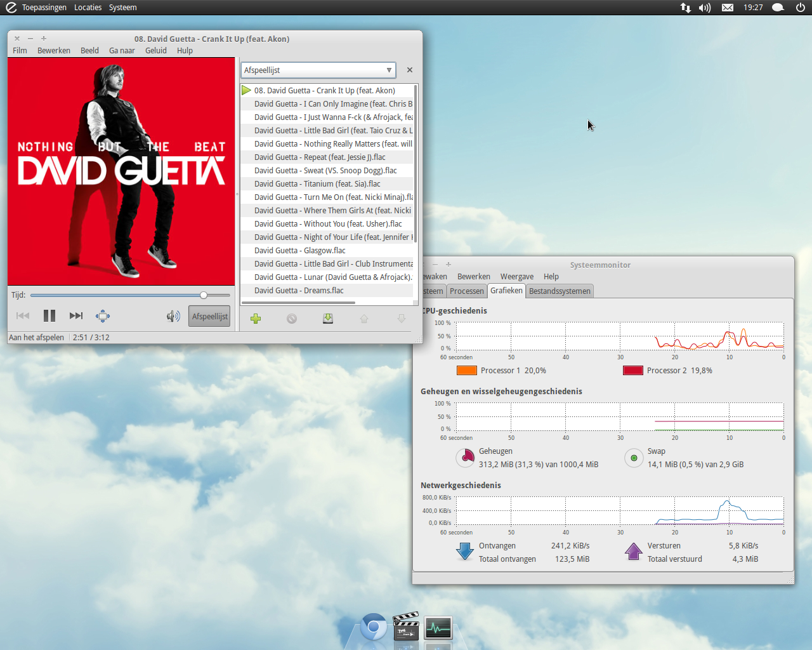Image resolution: width=812 pixels, height=650 pixels.
Task: Toggle the Afspeellijst sidebar button
Action: tap(209, 316)
